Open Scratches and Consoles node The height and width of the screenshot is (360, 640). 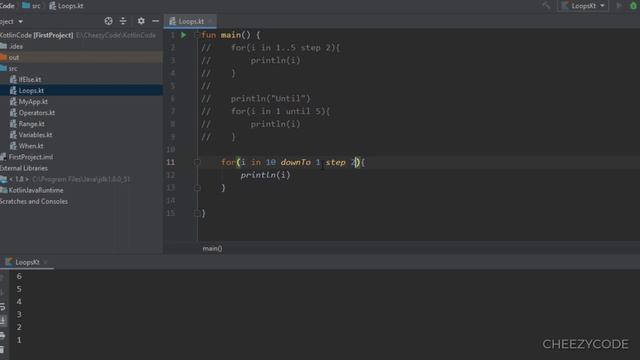pyautogui.click(x=34, y=201)
